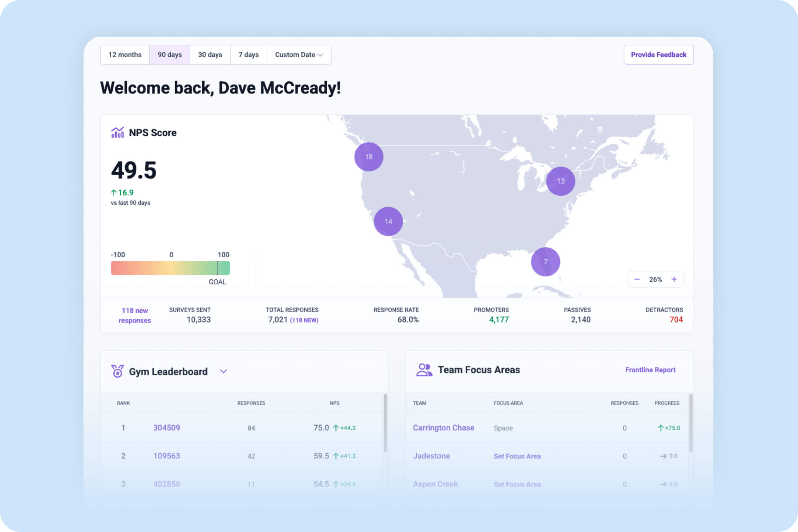Open gym 304509 in leaderboard
This screenshot has width=798, height=532.
point(167,428)
